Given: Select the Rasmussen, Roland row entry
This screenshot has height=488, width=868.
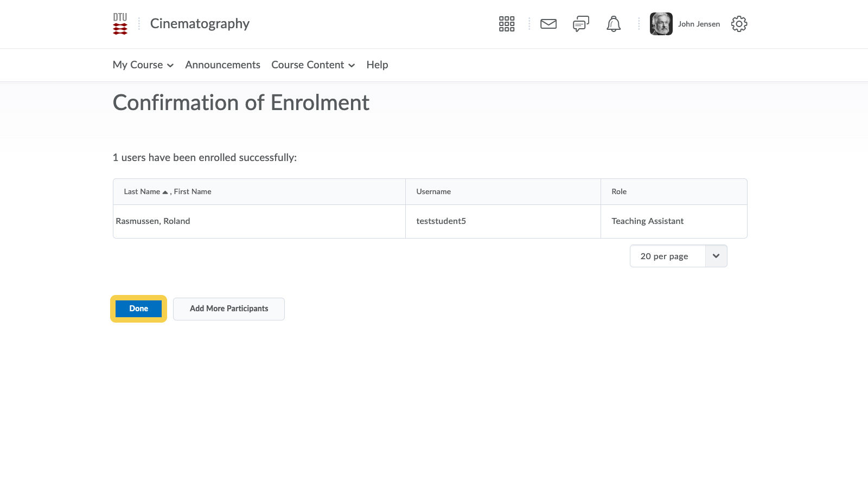Looking at the screenshot, I should coord(153,221).
